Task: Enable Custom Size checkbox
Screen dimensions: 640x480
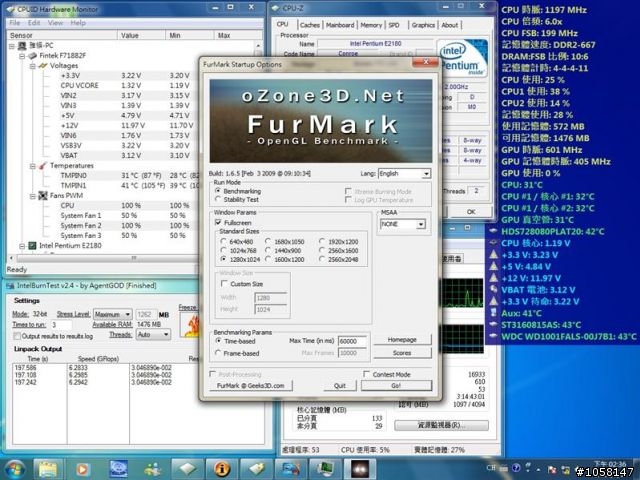Action: pos(224,283)
